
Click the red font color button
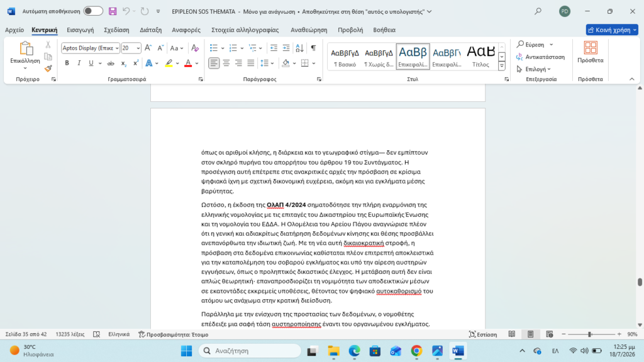(x=188, y=63)
